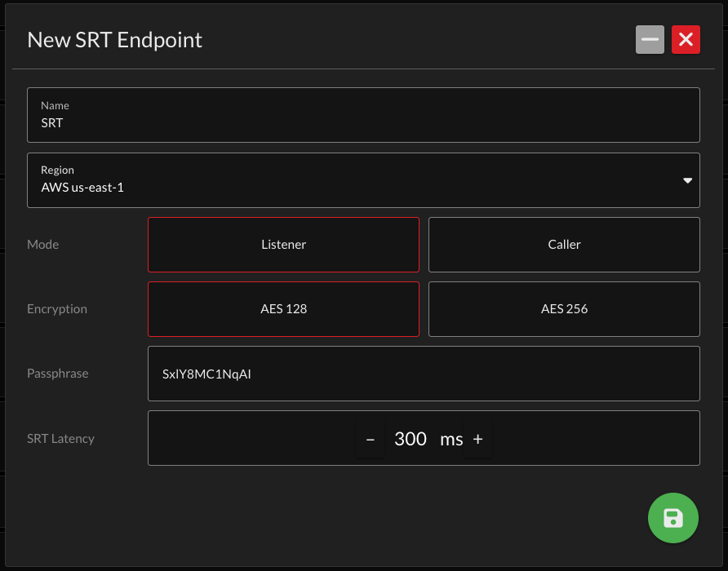Edit the Name field containing "SRT"
This screenshot has width=728, height=571.
(364, 122)
